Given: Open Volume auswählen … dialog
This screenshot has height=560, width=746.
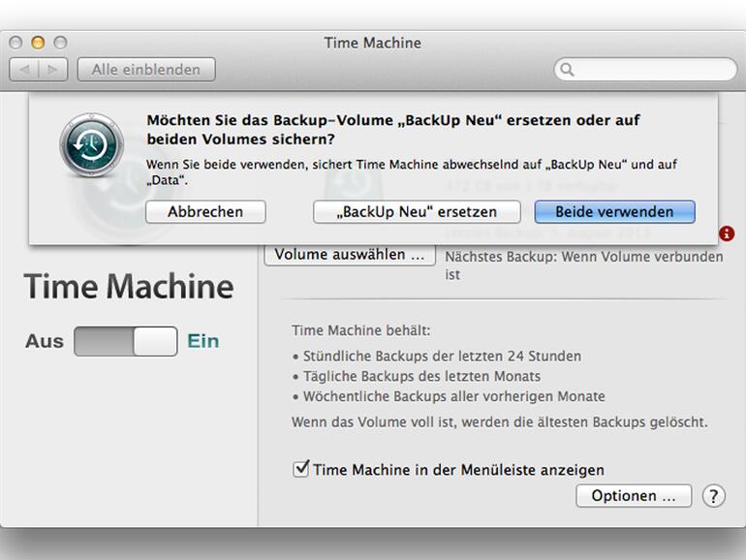Looking at the screenshot, I should 350,255.
